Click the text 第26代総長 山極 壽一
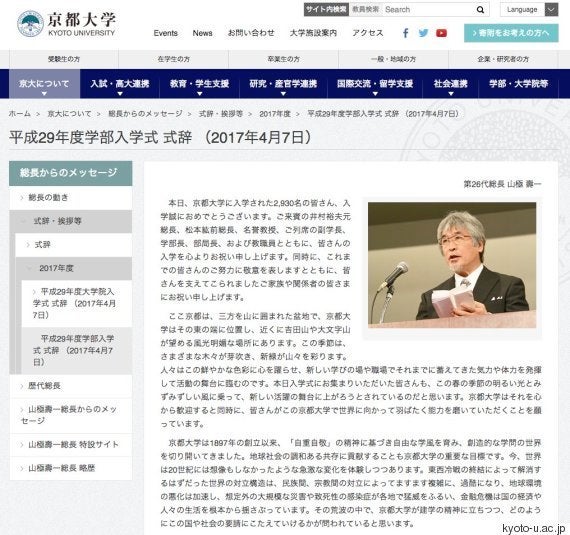Screen dimensions: 570x535 pos(502,184)
